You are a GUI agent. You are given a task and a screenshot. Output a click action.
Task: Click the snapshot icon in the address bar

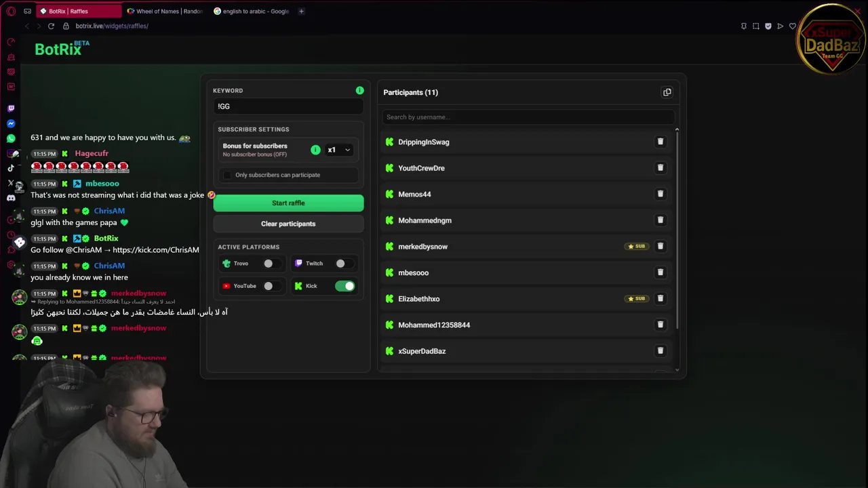(755, 26)
